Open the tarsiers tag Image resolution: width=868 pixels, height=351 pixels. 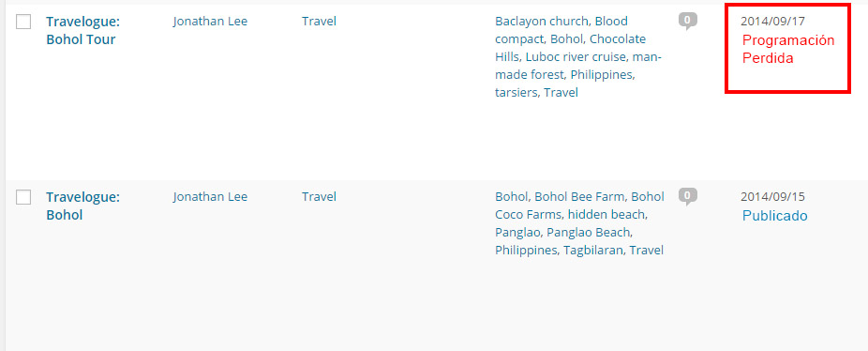(516, 93)
